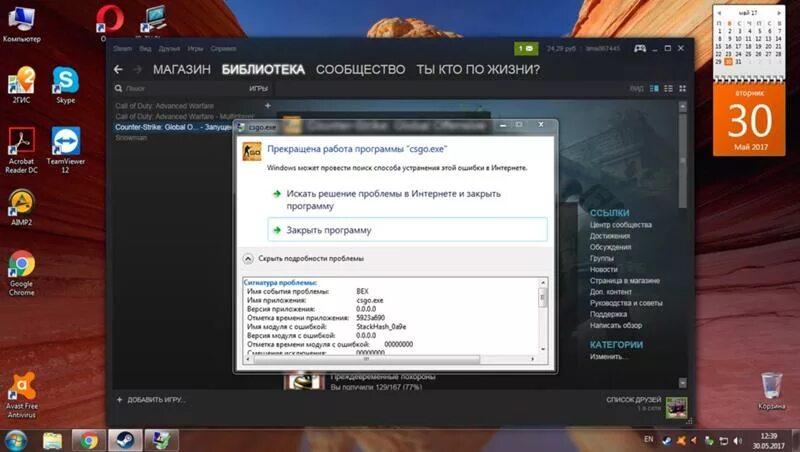Click the Steam back arrow
Image resolution: width=800 pixels, height=452 pixels.
(x=118, y=69)
